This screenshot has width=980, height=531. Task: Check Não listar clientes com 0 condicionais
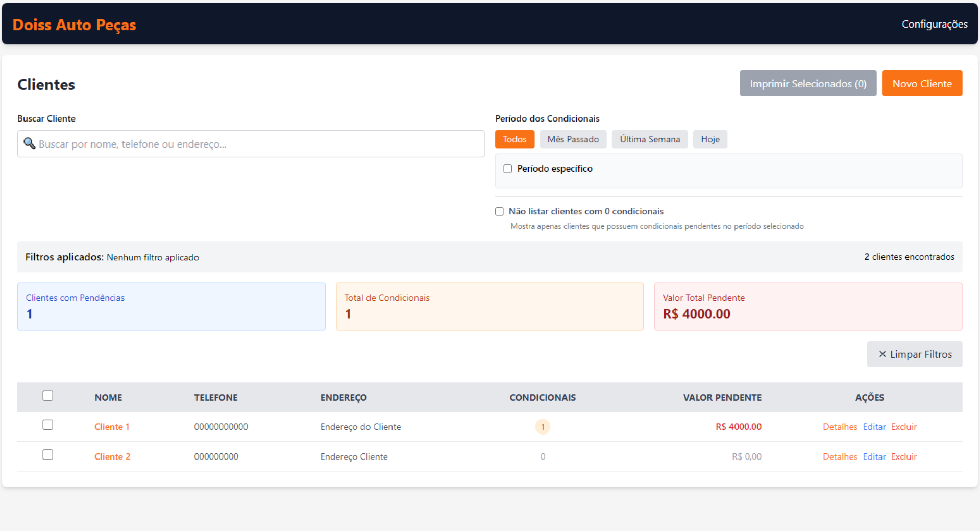coord(499,212)
